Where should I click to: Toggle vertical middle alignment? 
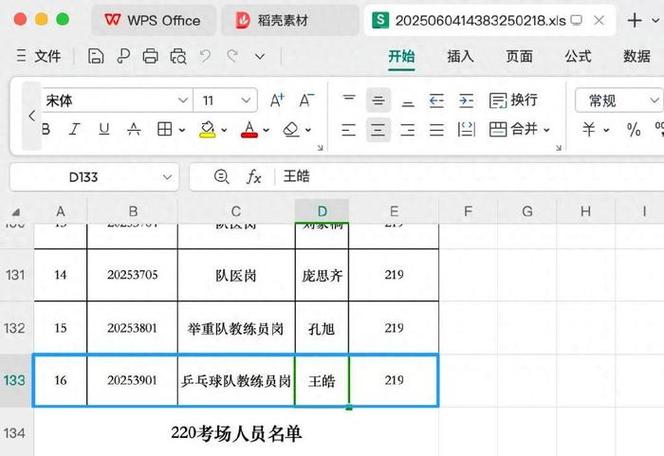click(378, 100)
